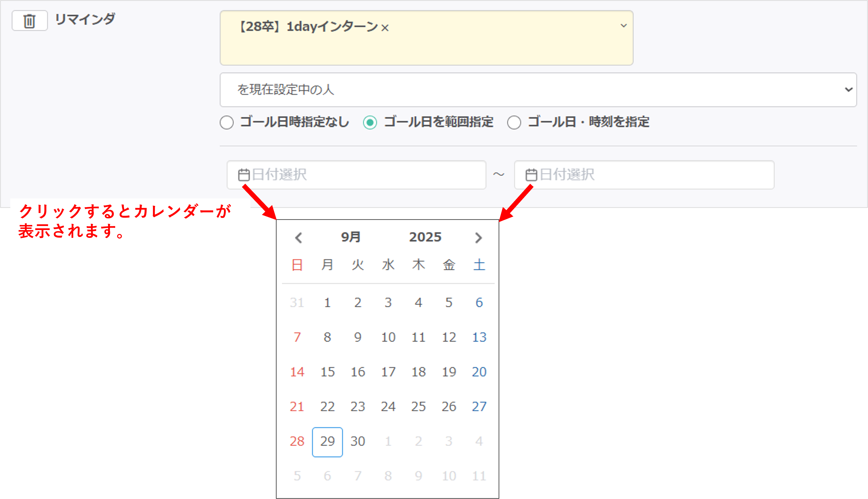The width and height of the screenshot is (868, 499).
Task: Pick September 29 highlighted in the calendar
Action: [327, 441]
